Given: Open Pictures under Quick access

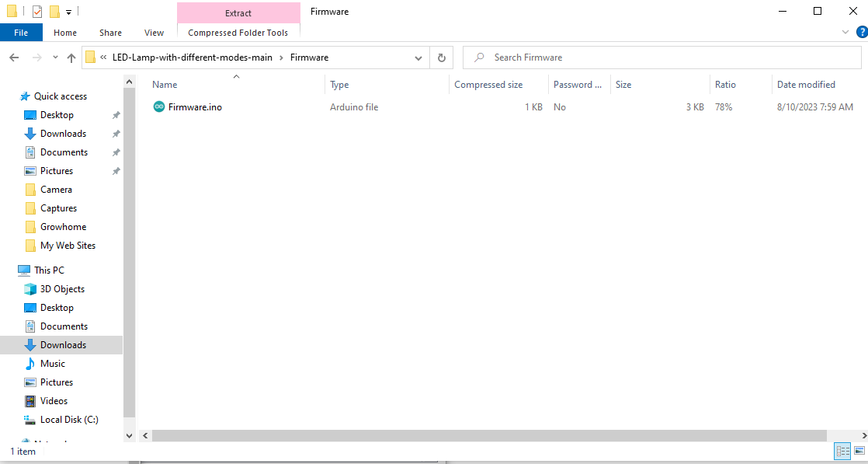Looking at the screenshot, I should [x=57, y=171].
